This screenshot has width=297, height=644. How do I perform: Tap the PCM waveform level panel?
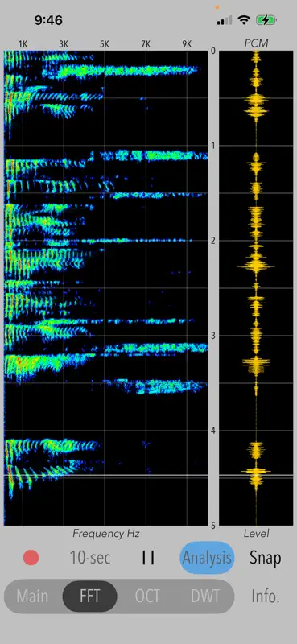click(x=256, y=288)
